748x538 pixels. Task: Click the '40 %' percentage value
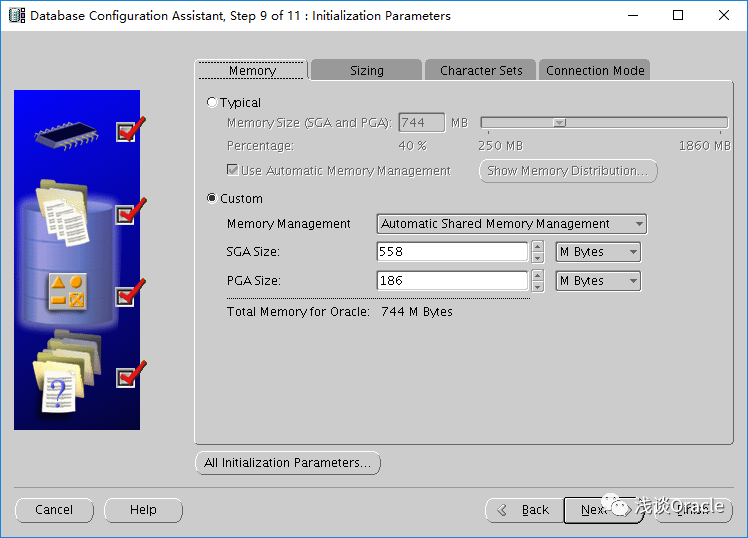413,145
